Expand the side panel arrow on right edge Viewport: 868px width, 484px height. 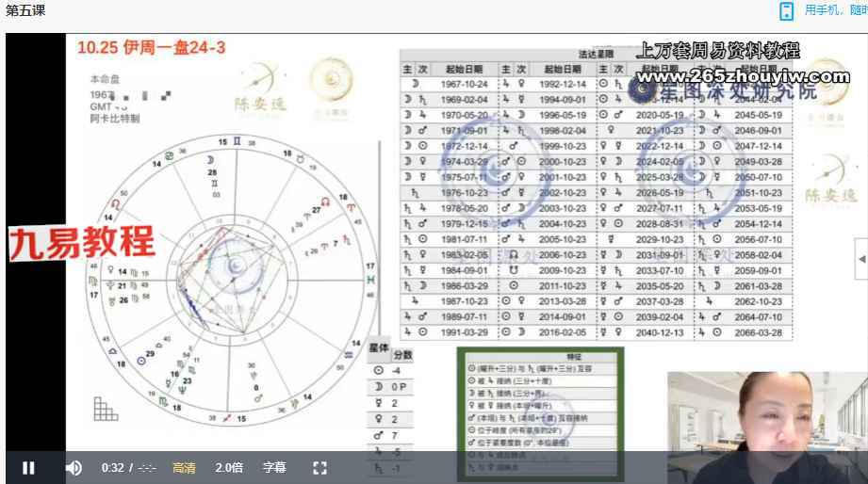tap(860, 258)
